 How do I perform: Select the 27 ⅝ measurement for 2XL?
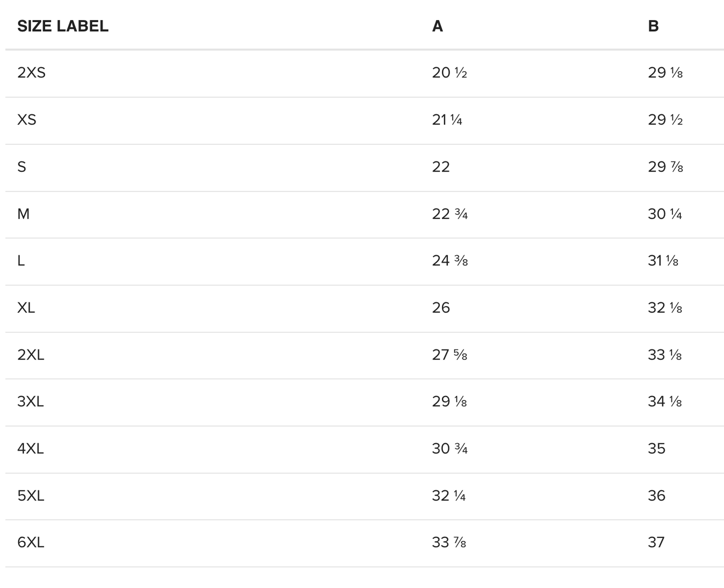click(449, 355)
